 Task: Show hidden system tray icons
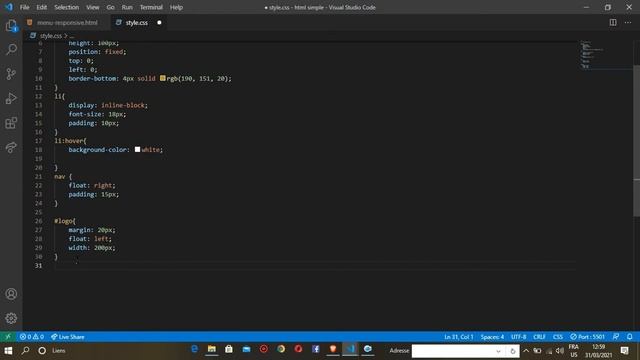[x=526, y=351]
